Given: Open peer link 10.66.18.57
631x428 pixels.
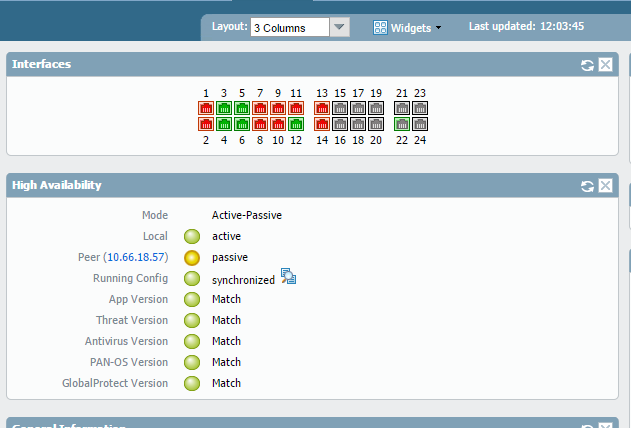Looking at the screenshot, I should click(x=136, y=257).
